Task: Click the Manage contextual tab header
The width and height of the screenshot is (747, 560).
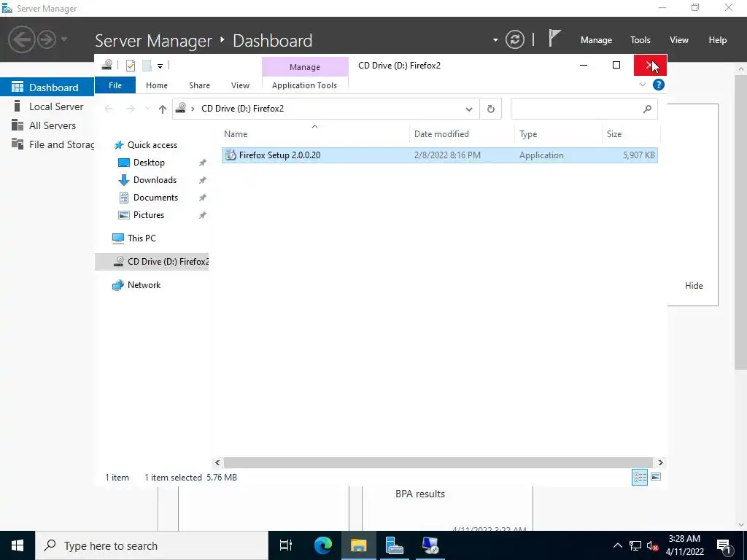Action: 305,67
